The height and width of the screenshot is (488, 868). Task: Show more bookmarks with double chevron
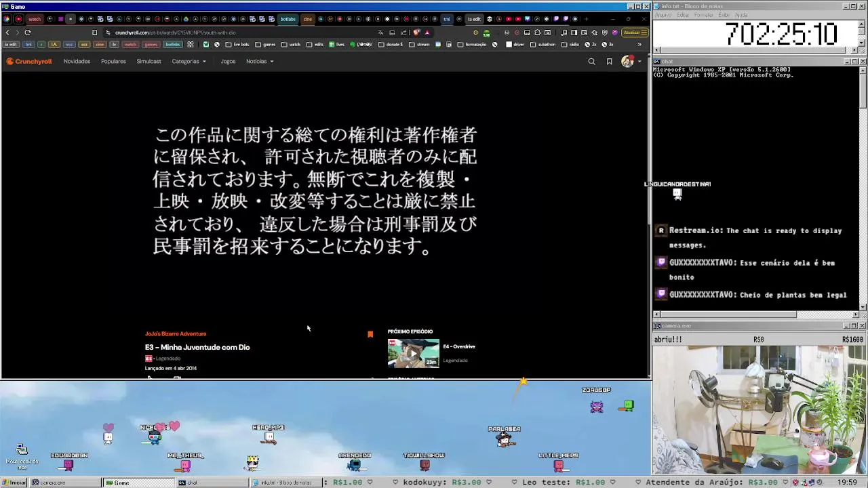coord(639,45)
